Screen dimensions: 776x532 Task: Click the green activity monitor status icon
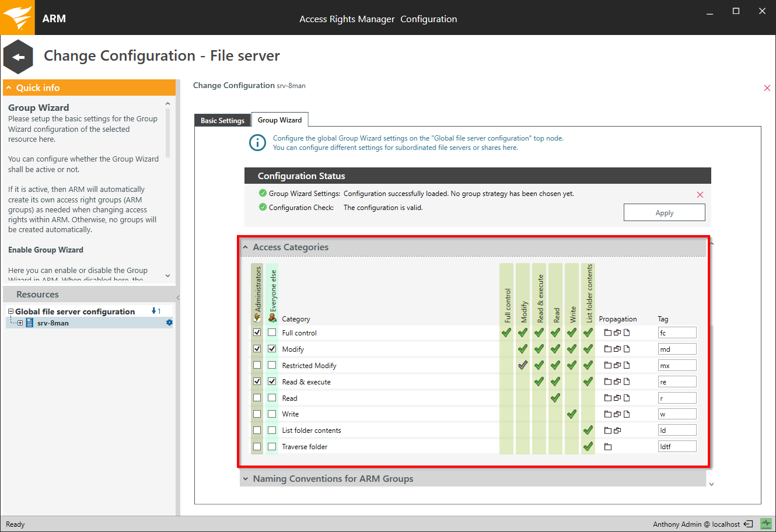766,524
